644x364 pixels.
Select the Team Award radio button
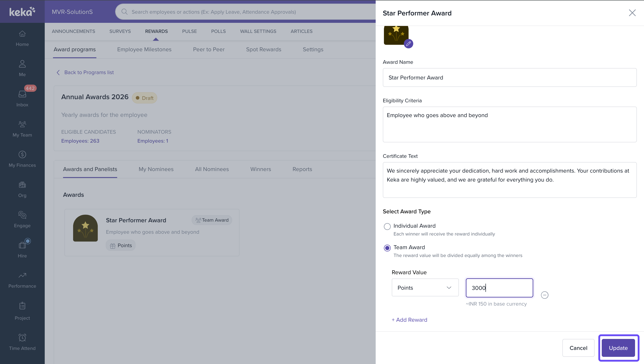click(387, 248)
